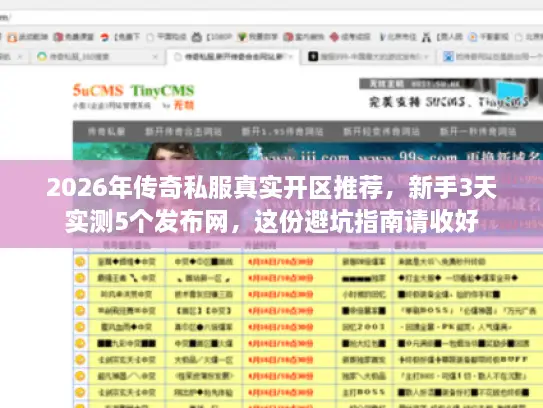Viewport: 543px width, 408px height.
Task: Select the 新开1.95传奇网站 nav item
Action: click(x=282, y=131)
